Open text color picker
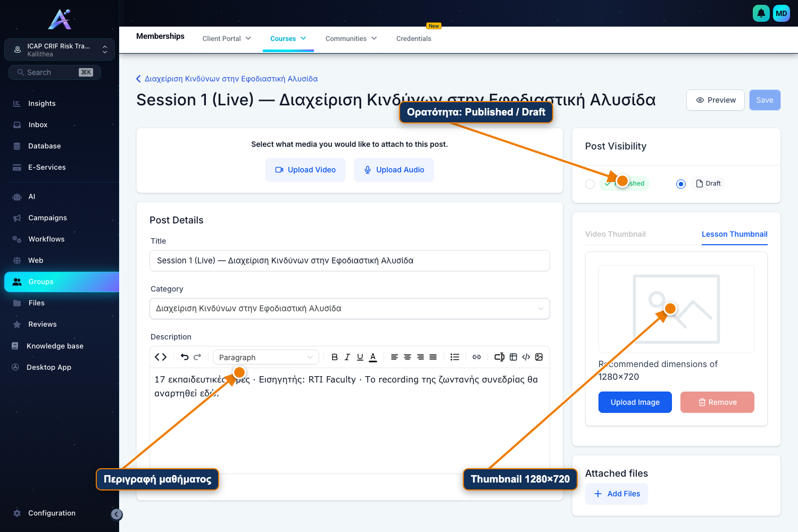 click(x=373, y=357)
